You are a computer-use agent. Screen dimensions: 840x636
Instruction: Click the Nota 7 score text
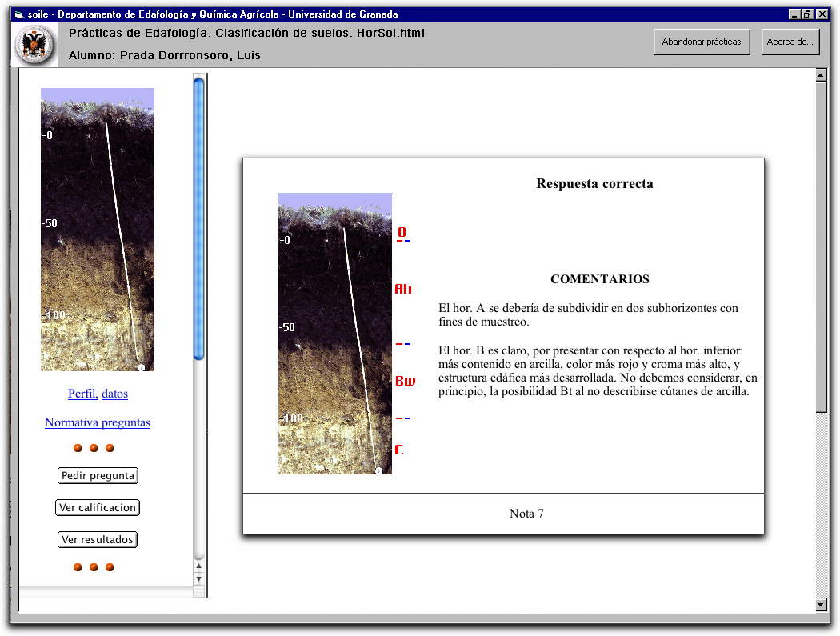[526, 514]
